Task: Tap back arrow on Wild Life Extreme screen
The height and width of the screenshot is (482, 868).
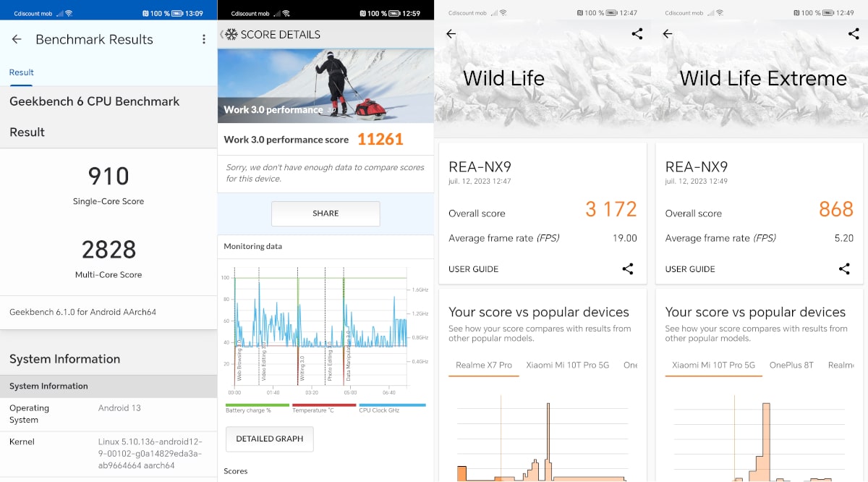Action: pos(668,34)
